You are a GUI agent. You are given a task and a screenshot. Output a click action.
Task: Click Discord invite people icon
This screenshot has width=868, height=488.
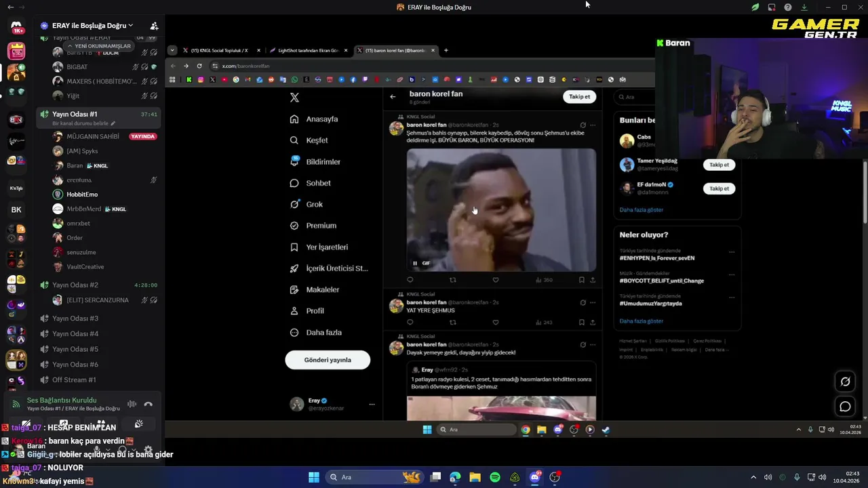[154, 26]
